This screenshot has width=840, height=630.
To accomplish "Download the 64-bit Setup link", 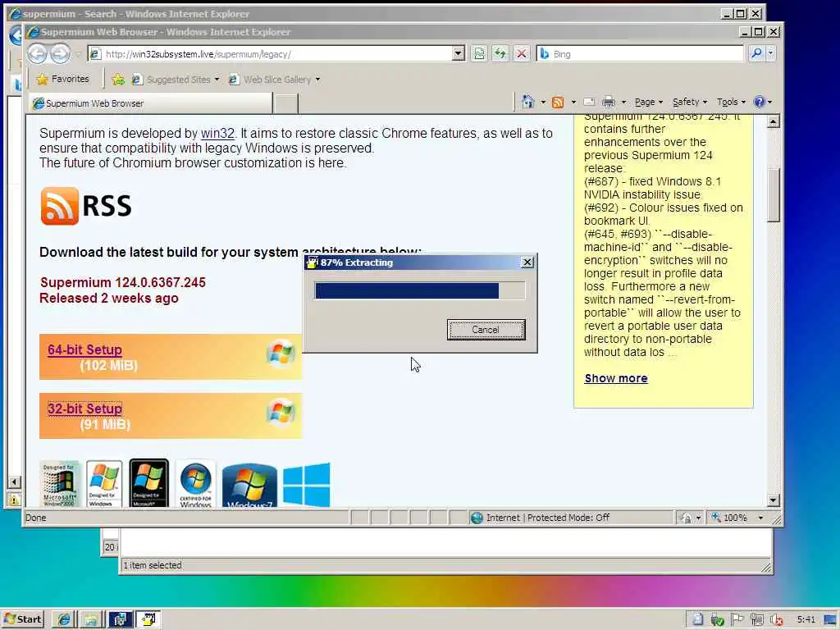I will (84, 349).
